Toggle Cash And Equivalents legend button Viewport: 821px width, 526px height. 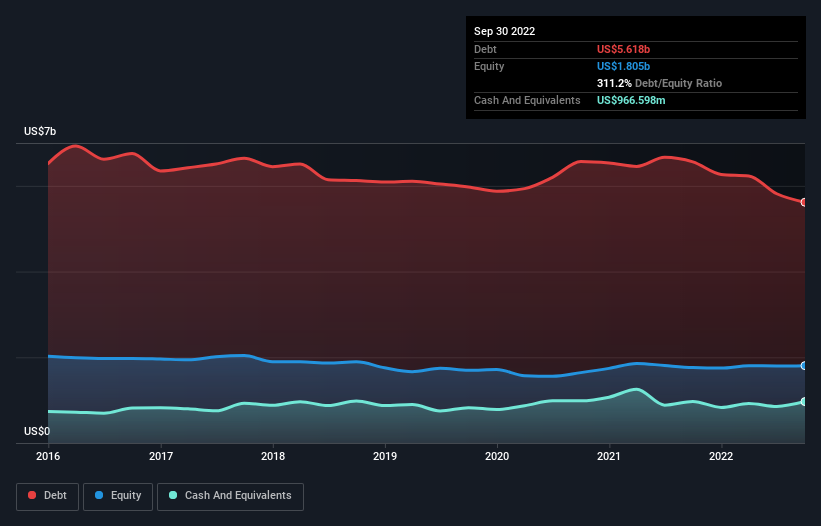point(230,496)
